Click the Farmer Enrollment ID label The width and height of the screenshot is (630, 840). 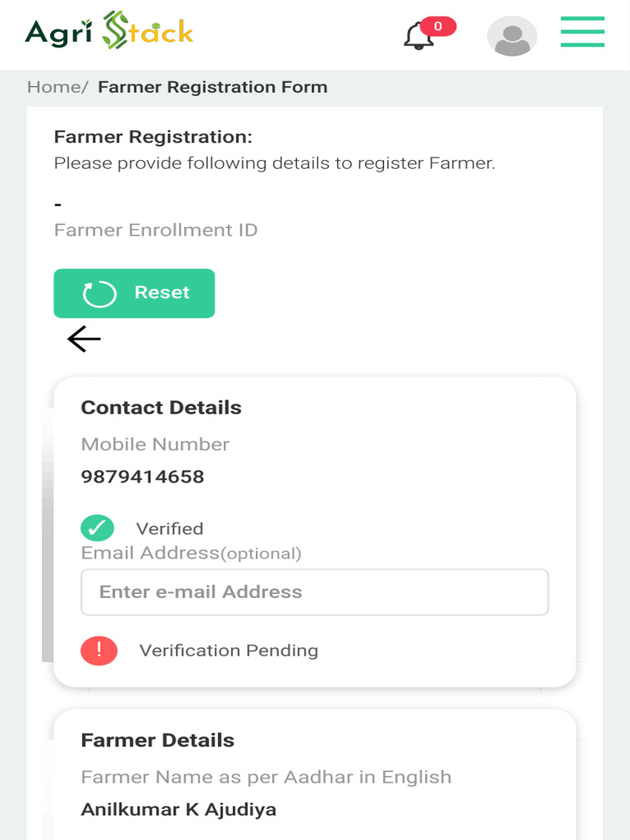[156, 230]
